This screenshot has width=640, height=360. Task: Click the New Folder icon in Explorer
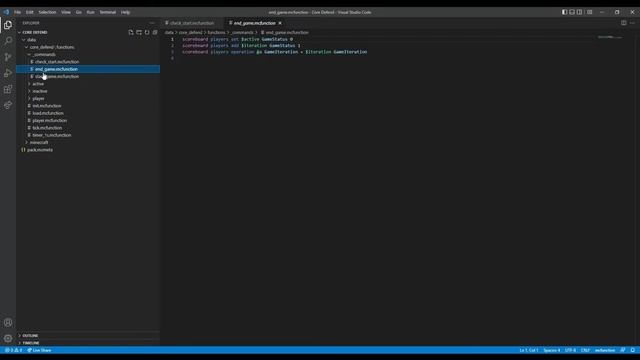pyautogui.click(x=139, y=32)
